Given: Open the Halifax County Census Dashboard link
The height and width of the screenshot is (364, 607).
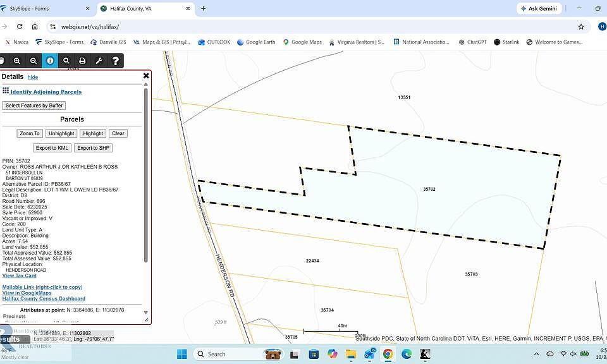Looking at the screenshot, I should click(x=44, y=299).
